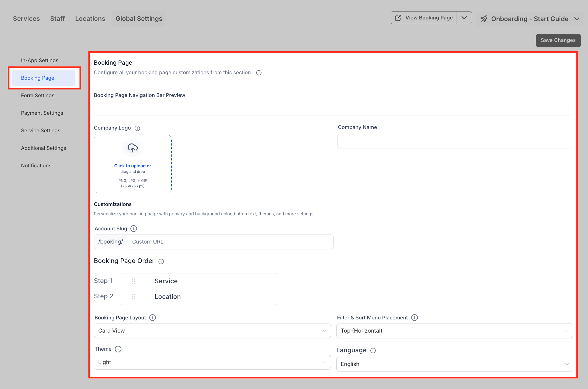Click the Step 2 Location drag handle
The width and height of the screenshot is (588, 389).
tap(134, 297)
